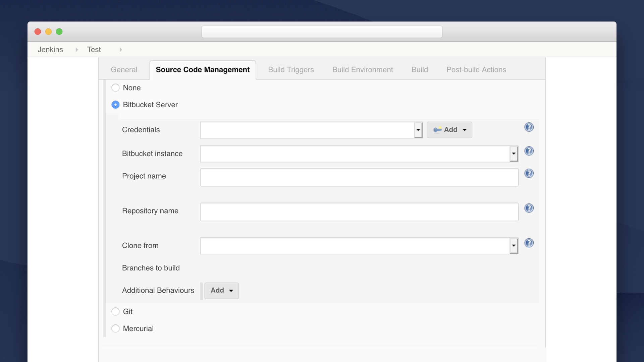The width and height of the screenshot is (644, 362).
Task: Select the Git radio option
Action: [x=115, y=311]
